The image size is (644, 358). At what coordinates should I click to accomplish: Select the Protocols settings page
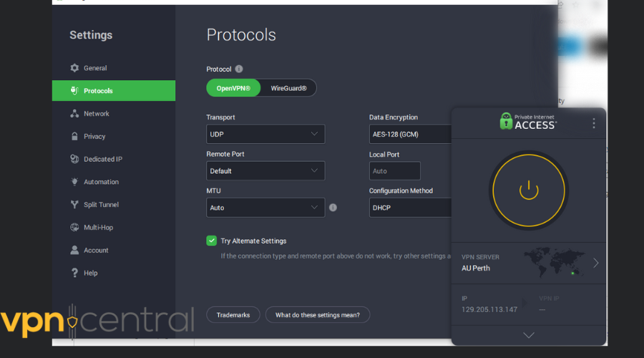(x=114, y=90)
